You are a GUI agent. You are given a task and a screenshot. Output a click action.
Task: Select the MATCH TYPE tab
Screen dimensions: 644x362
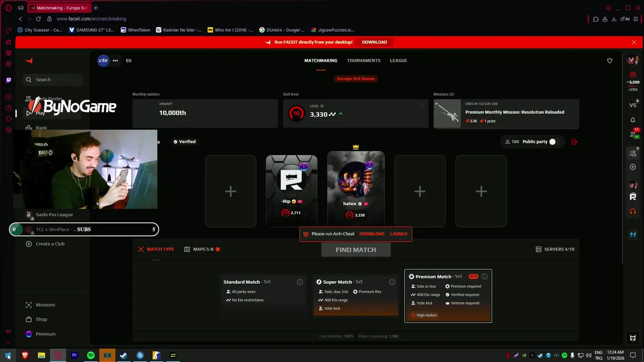pos(156,249)
